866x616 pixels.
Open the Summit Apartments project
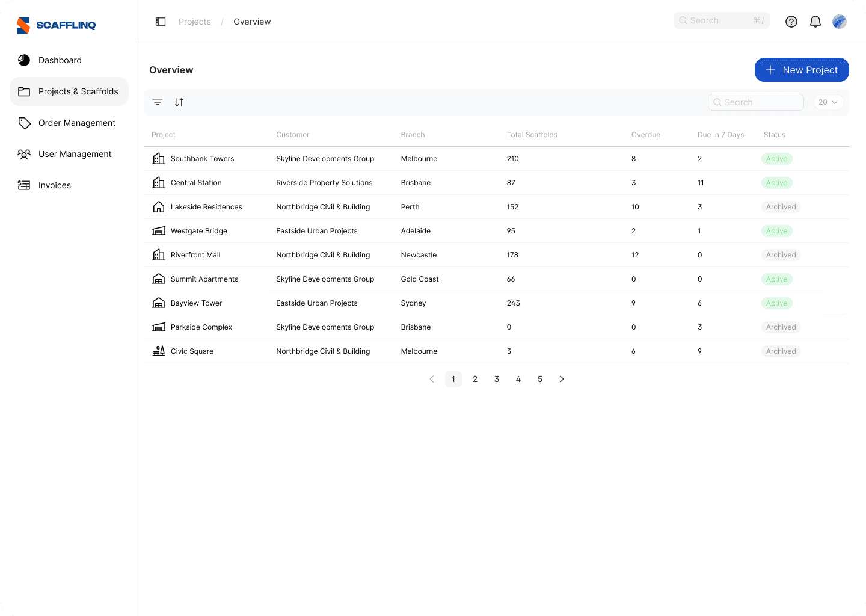204,279
